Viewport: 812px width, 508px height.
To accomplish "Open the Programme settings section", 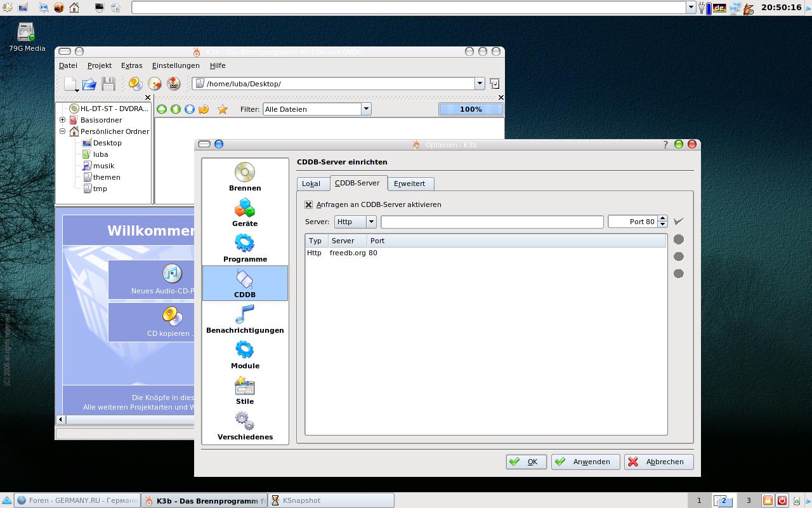I will (245, 248).
